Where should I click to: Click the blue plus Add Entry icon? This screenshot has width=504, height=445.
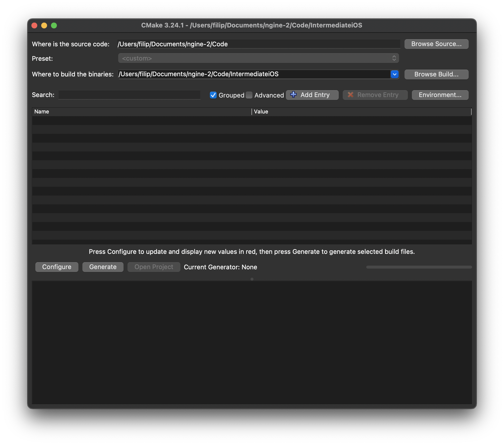point(293,95)
